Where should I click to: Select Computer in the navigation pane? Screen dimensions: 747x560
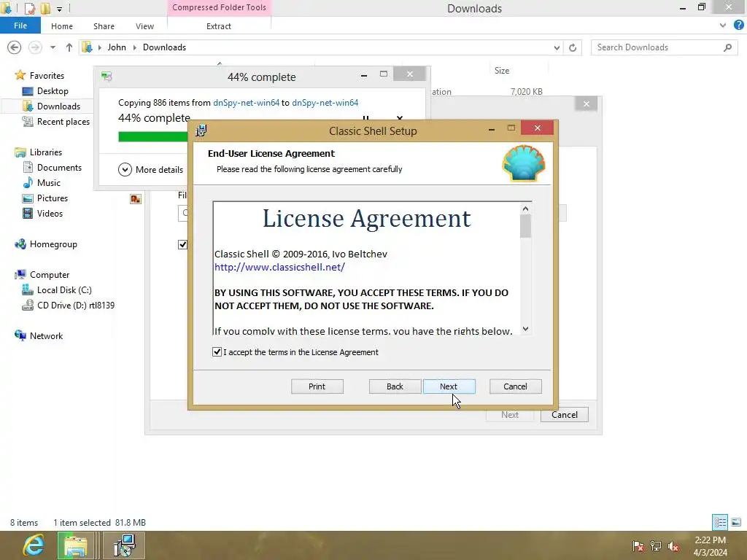pyautogui.click(x=50, y=274)
